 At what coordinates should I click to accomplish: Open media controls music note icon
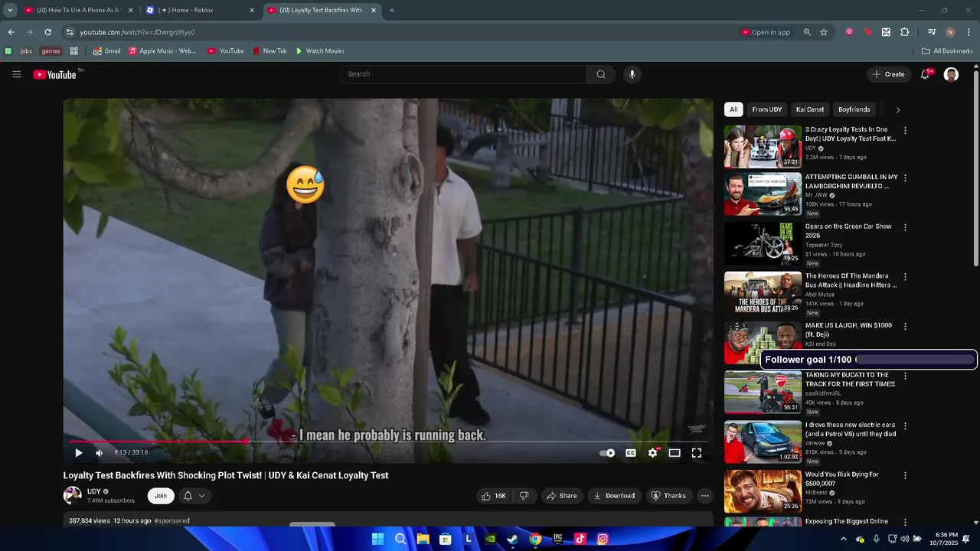click(932, 32)
